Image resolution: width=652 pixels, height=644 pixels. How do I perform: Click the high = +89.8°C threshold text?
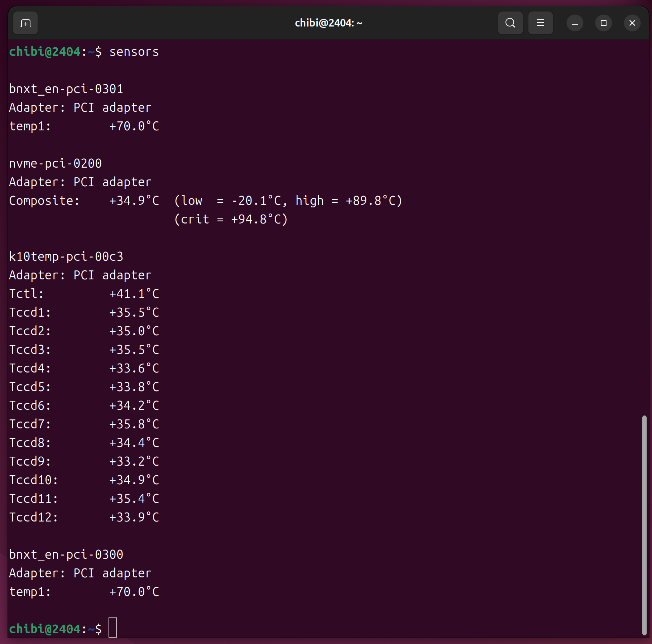coord(349,201)
